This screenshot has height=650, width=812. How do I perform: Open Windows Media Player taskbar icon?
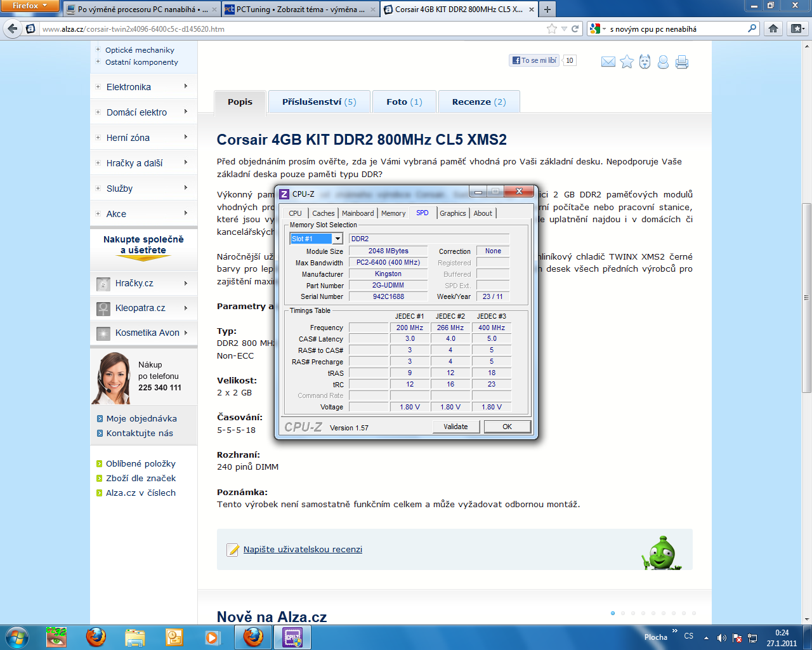click(212, 637)
